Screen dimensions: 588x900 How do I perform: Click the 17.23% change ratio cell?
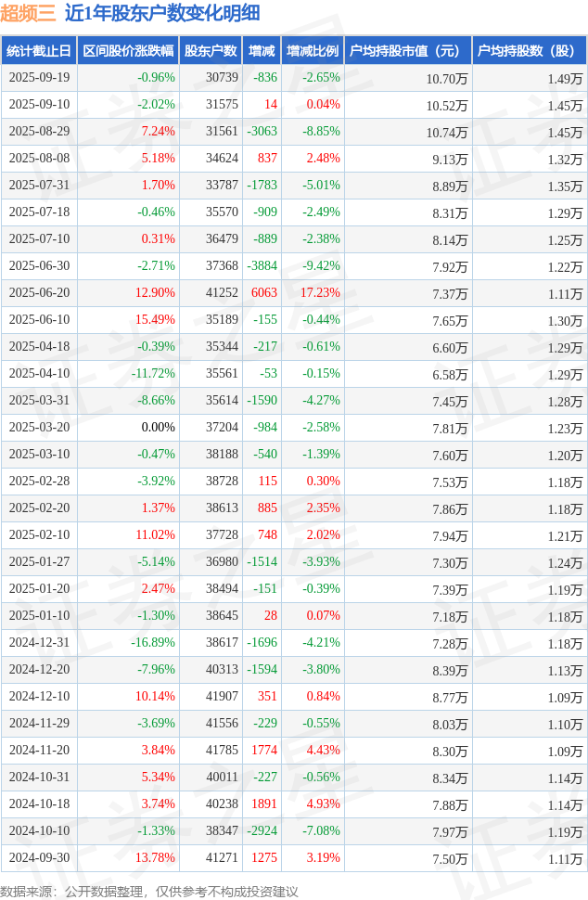(x=322, y=293)
